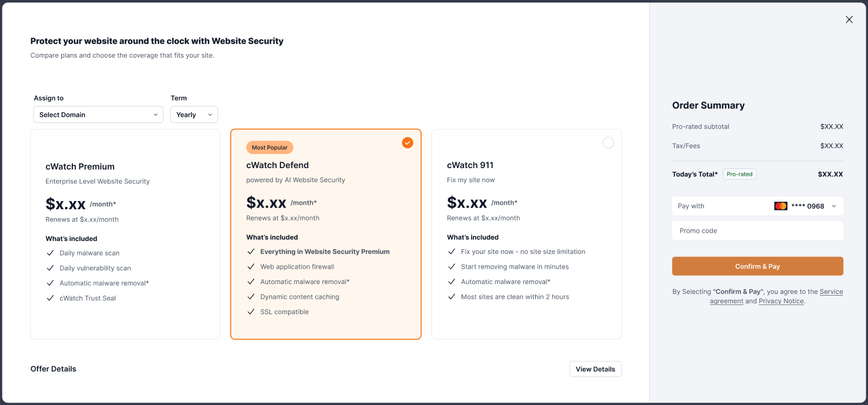Click the Confirm & Pay button
868x405 pixels.
[x=757, y=266]
